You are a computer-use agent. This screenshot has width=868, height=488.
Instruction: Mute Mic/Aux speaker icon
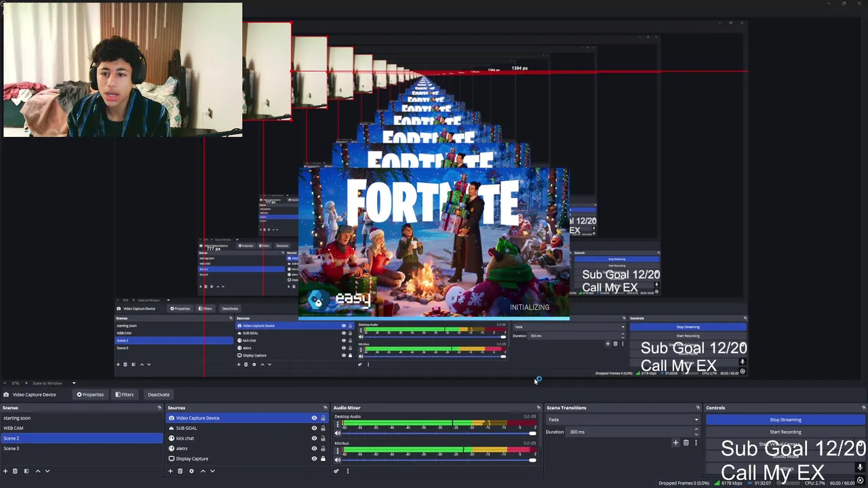click(x=338, y=460)
